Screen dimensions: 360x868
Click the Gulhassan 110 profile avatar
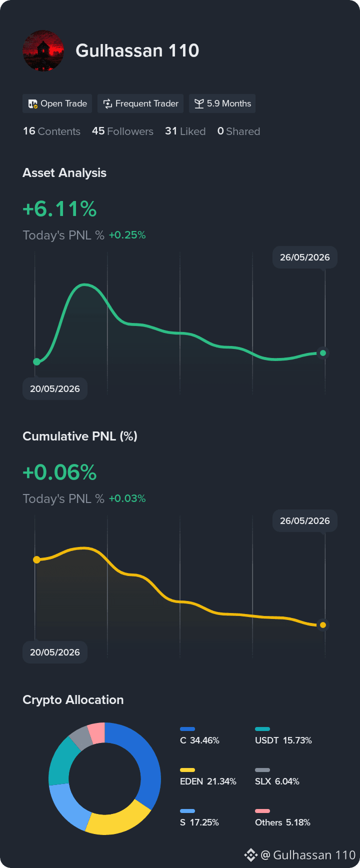(43, 50)
